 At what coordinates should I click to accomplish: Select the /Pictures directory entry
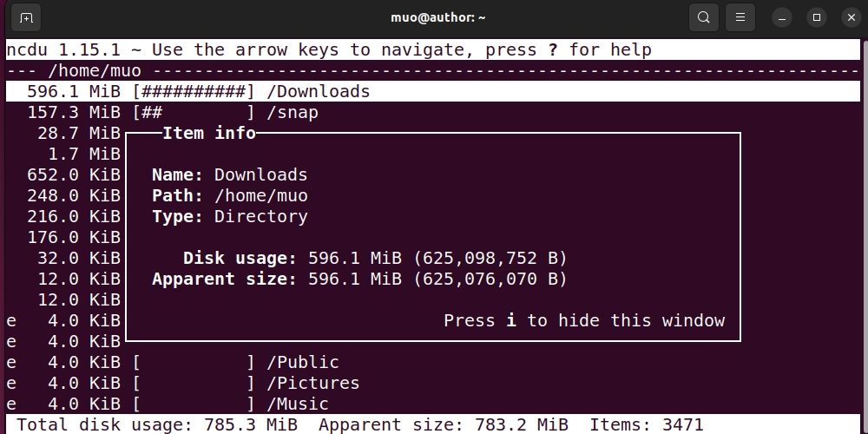click(312, 383)
